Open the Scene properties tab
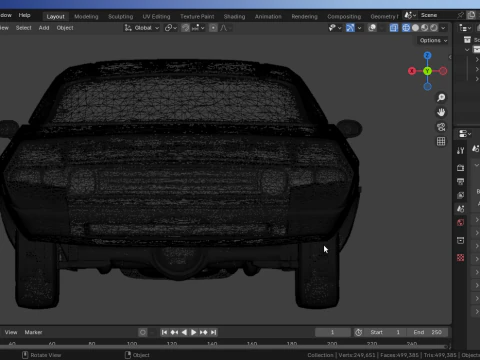 (x=461, y=209)
